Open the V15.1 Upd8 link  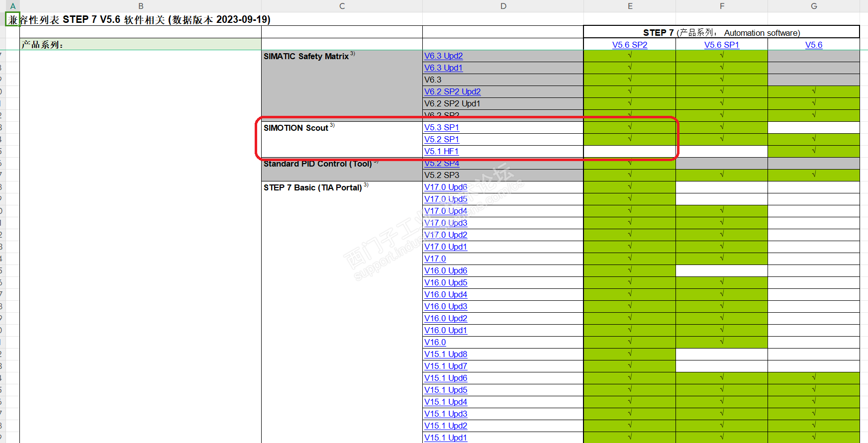click(446, 354)
